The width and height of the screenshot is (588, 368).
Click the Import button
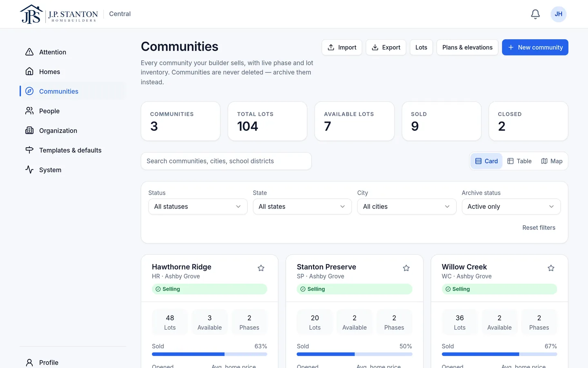(342, 47)
